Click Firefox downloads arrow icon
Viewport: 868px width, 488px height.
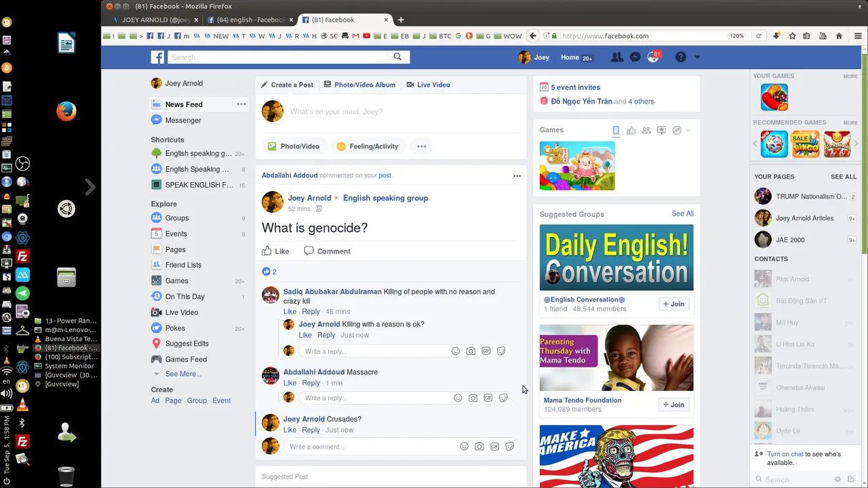[x=777, y=36]
